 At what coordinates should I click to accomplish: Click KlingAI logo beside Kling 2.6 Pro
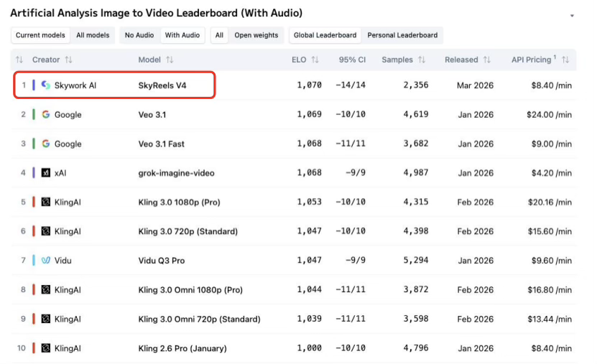[46, 348]
